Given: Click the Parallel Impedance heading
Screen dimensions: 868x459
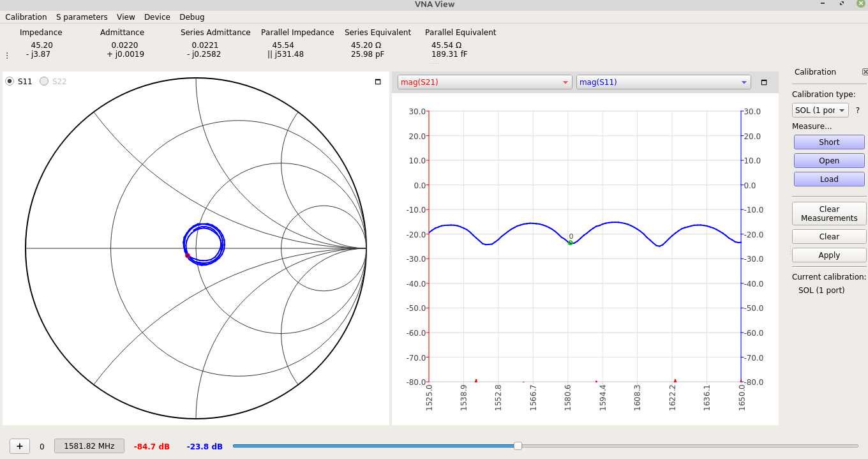Looking at the screenshot, I should (x=297, y=33).
